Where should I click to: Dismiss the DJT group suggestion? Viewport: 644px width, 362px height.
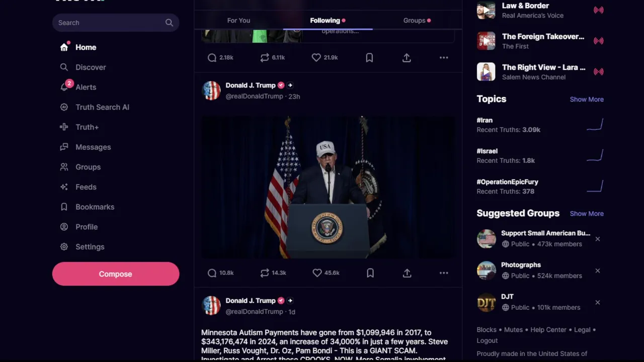[598, 302]
